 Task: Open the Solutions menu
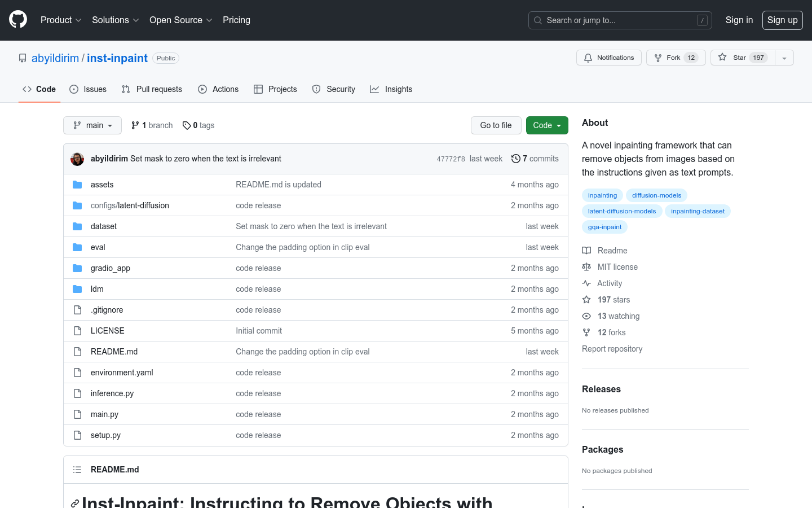115,20
